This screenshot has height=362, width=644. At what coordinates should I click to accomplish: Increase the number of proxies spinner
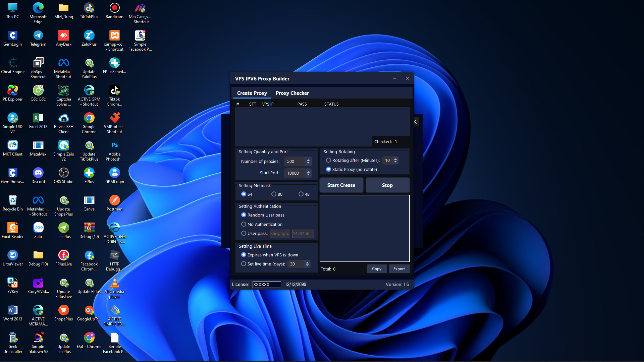pyautogui.click(x=308, y=160)
